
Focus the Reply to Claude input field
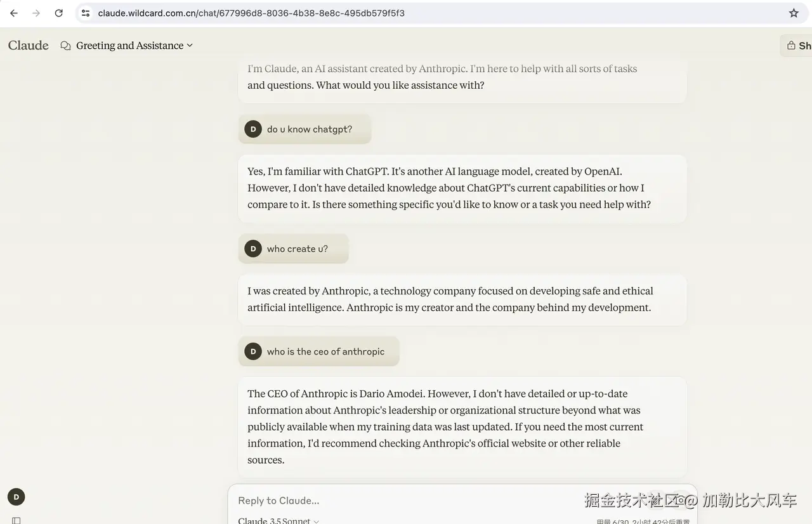[x=406, y=501]
